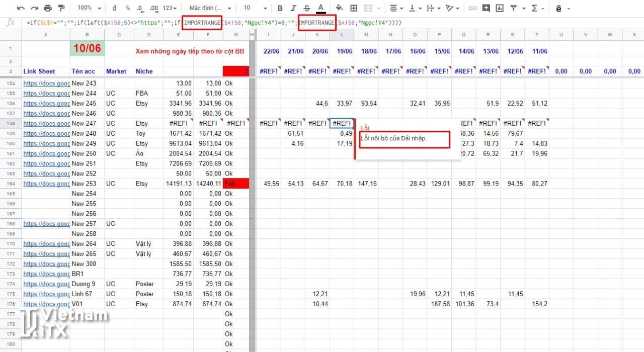This screenshot has height=352, width=644.
Task: Open the borders tool
Action: (x=354, y=8)
